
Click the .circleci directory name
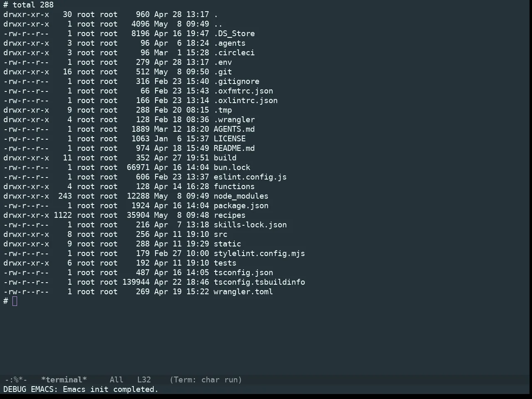point(234,53)
